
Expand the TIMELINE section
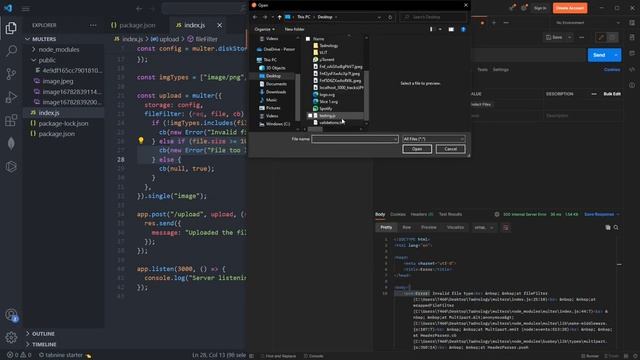pos(28,344)
